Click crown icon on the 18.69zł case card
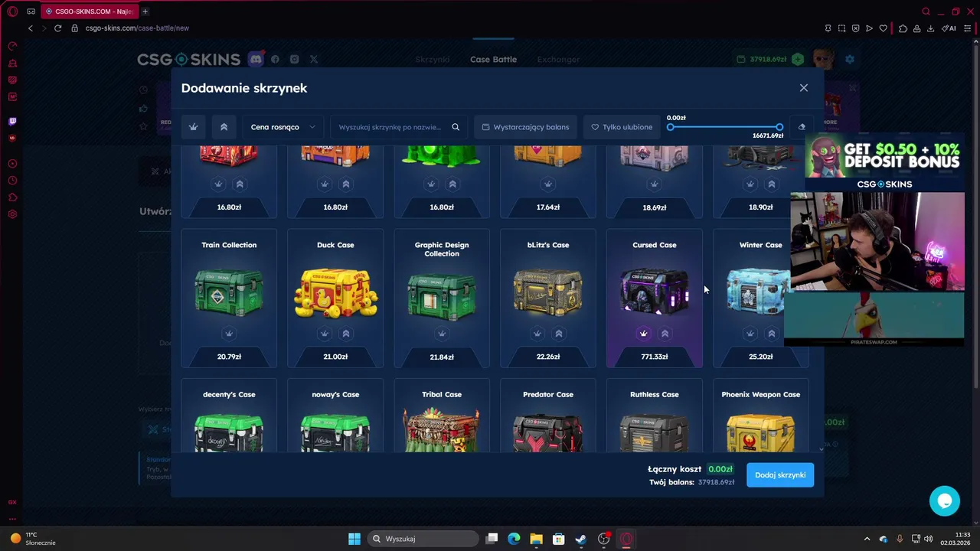 [x=655, y=184]
